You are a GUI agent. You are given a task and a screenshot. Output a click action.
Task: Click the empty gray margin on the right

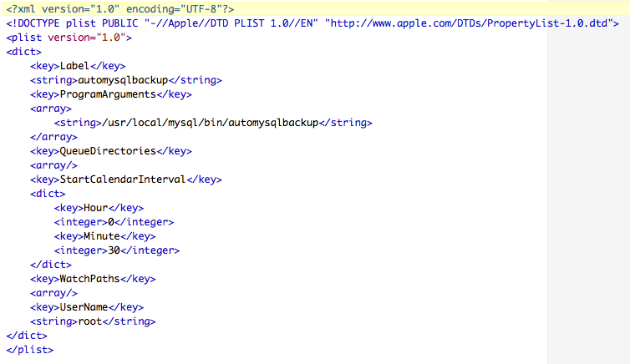click(x=587, y=209)
